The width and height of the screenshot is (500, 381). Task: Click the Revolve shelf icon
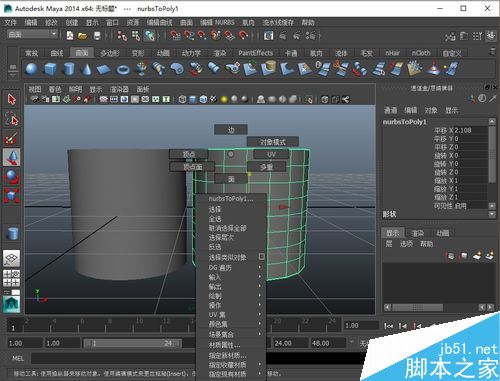(141, 69)
